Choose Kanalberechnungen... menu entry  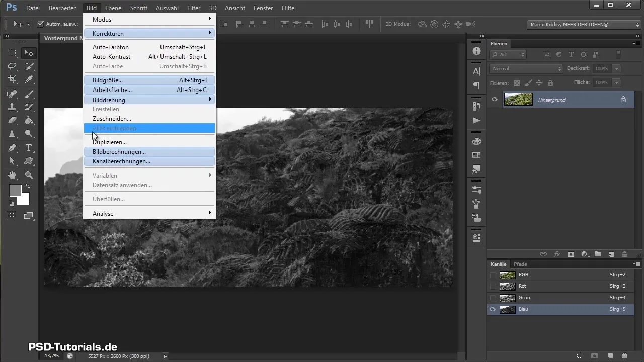pos(149,161)
